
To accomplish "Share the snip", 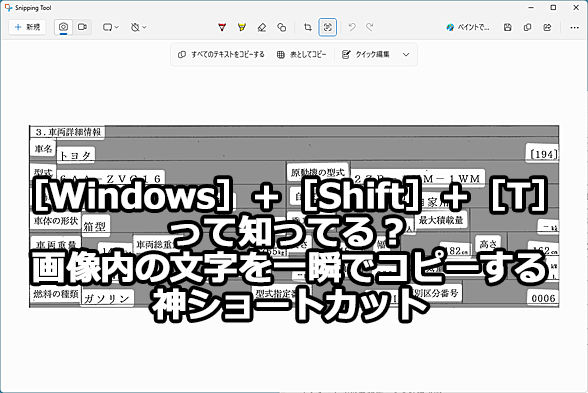I will (x=547, y=27).
